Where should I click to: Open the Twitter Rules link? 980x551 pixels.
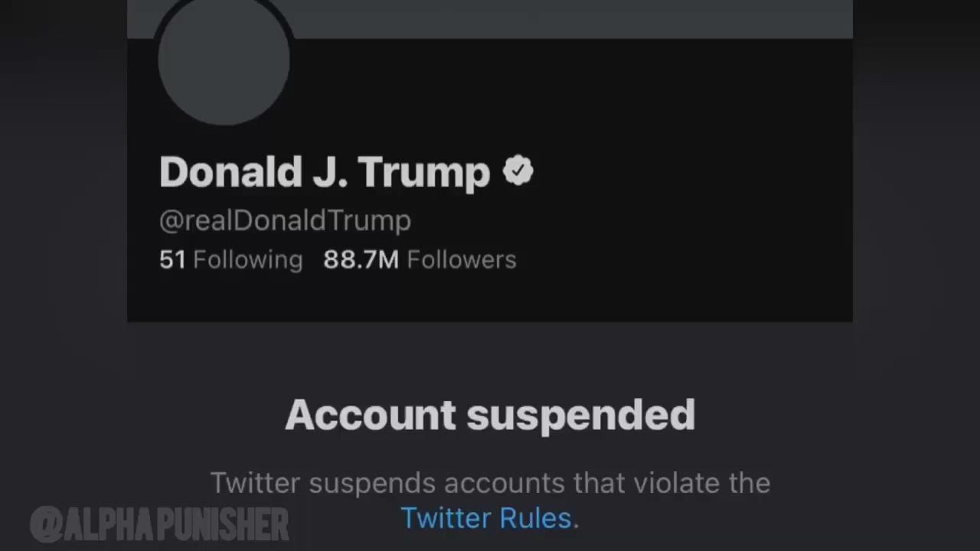pos(486,518)
